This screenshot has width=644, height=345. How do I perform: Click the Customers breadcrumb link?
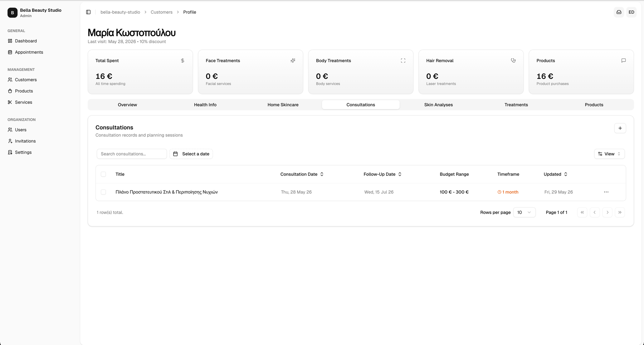coord(161,12)
